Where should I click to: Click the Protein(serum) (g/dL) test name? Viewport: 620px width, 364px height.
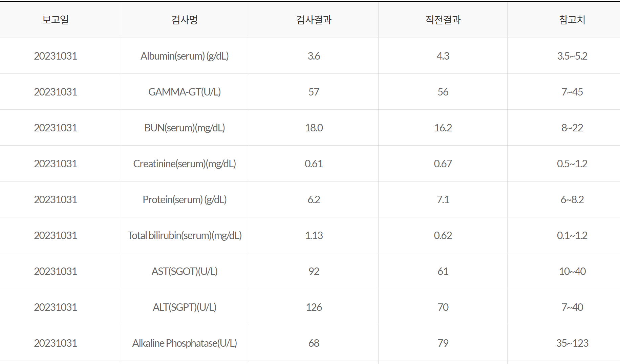coord(185,199)
